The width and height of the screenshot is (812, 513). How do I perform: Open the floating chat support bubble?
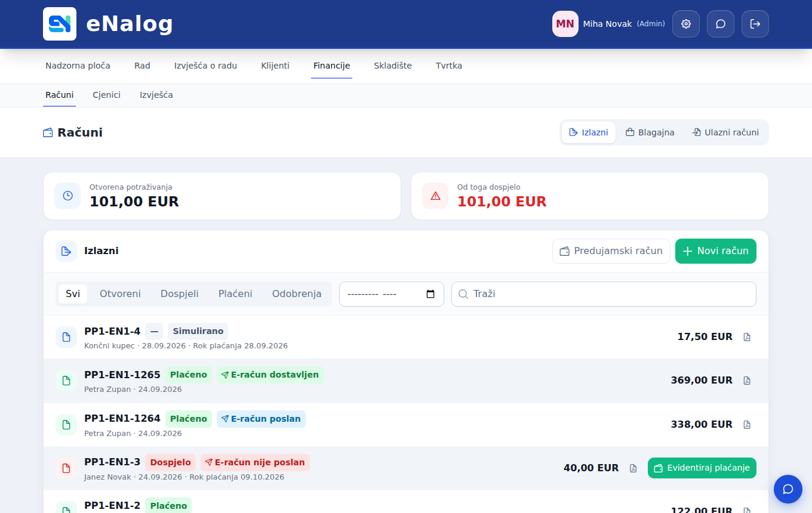[788, 489]
